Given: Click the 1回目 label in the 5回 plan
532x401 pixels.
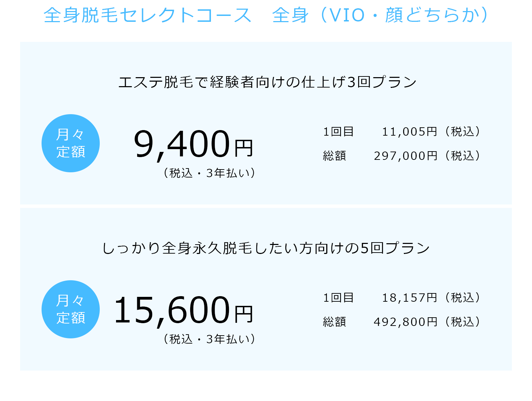Looking at the screenshot, I should pos(338,298).
